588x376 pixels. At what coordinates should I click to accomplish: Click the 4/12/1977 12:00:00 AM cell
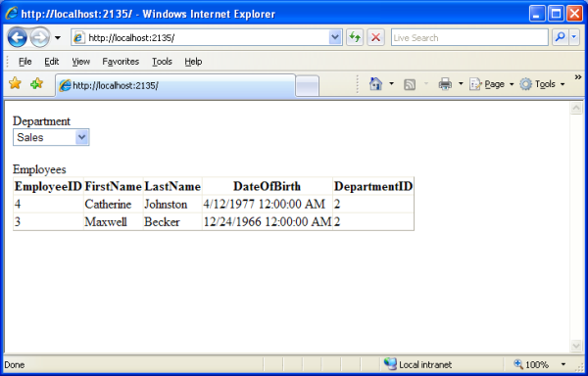267,204
